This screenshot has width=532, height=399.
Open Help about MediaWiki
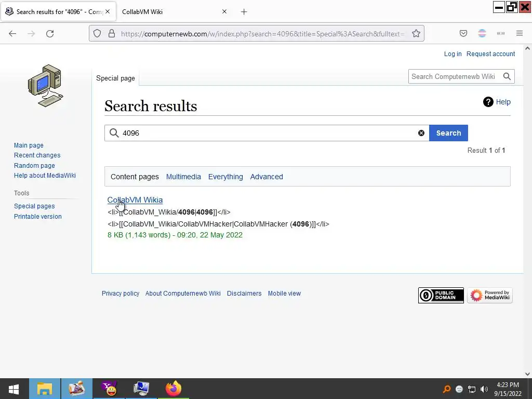tap(45, 176)
